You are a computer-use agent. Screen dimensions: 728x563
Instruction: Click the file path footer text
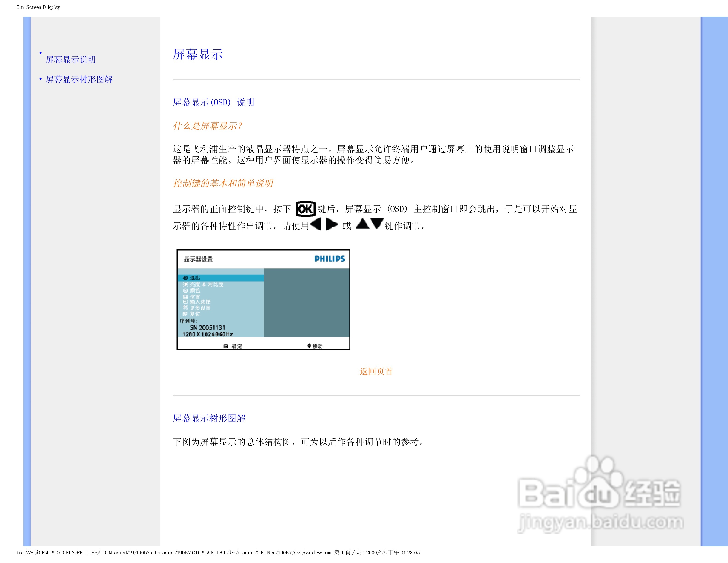pos(218,553)
